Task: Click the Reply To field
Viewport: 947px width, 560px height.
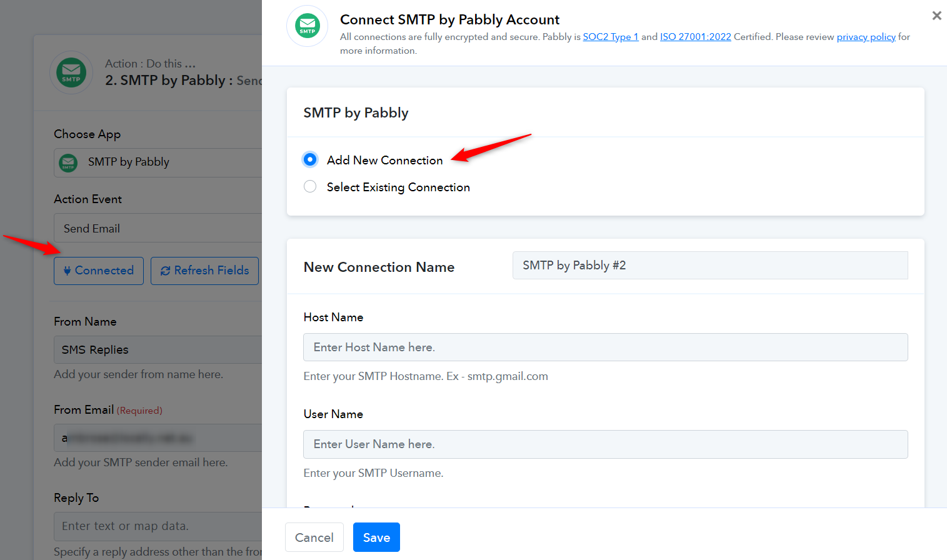Action: click(x=158, y=526)
